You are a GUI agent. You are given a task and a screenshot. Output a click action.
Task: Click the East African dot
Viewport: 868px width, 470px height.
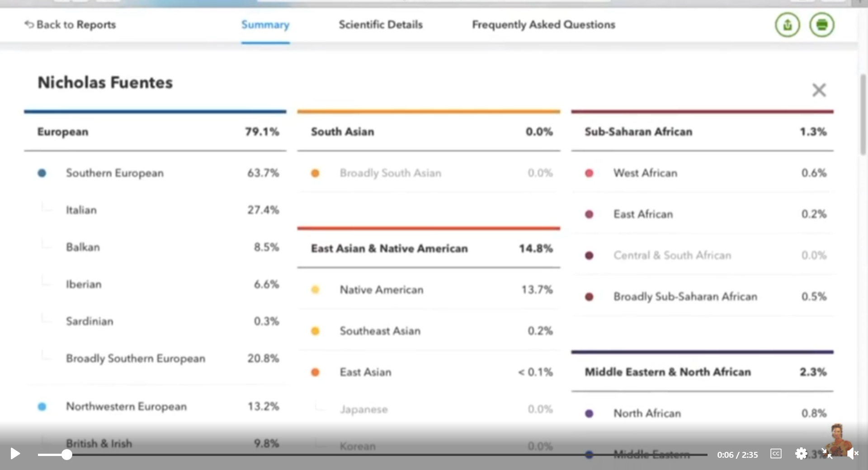589,214
